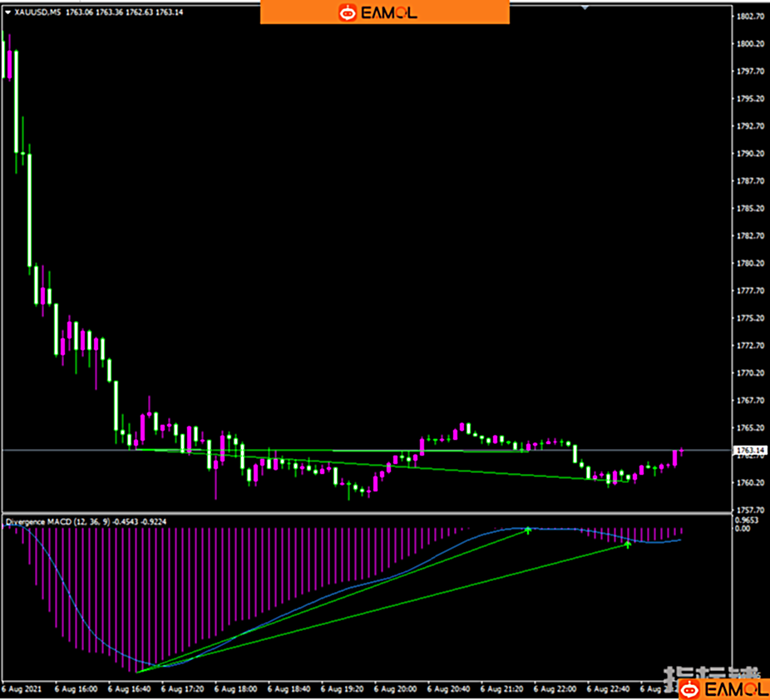Click the first green divergence arrow on MACD

pos(527,530)
